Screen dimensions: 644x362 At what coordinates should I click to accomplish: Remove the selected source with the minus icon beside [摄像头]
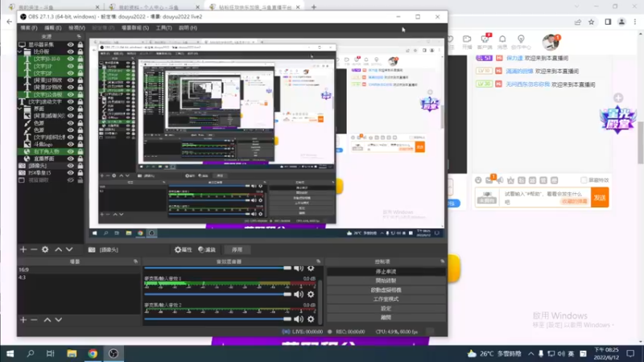(34, 249)
